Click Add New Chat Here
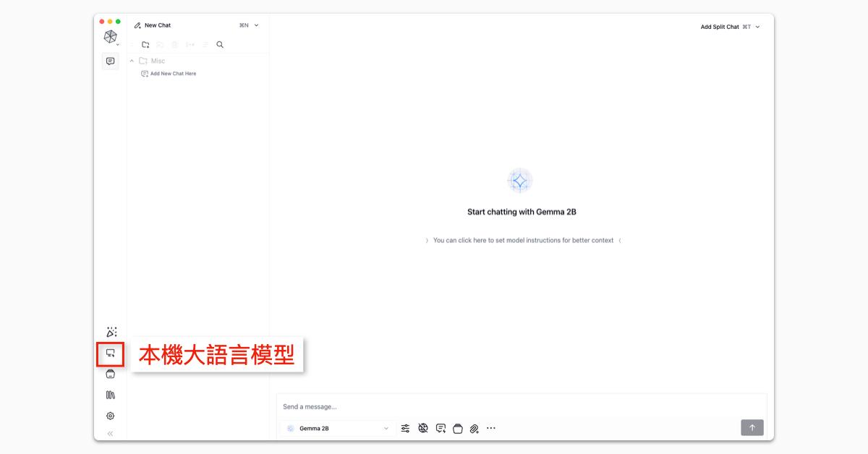This screenshot has height=454, width=868. pyautogui.click(x=169, y=74)
